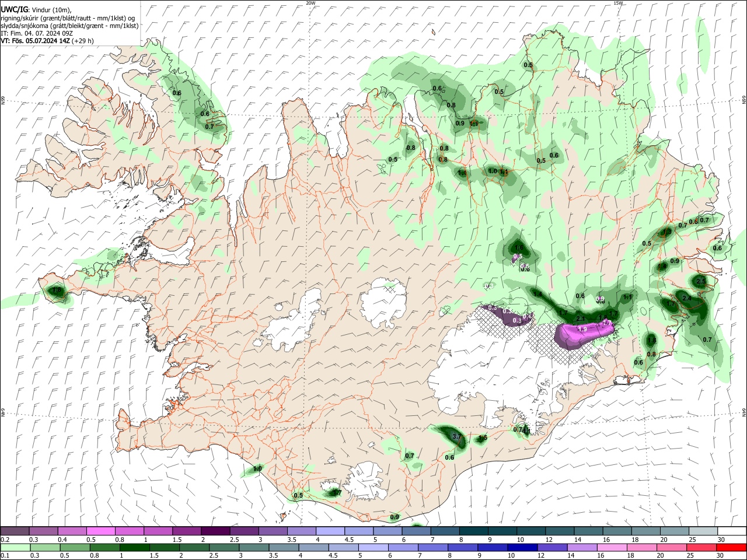Select the slydda/snjókoma legend description line
747x560 pixels.
[x=69, y=26]
